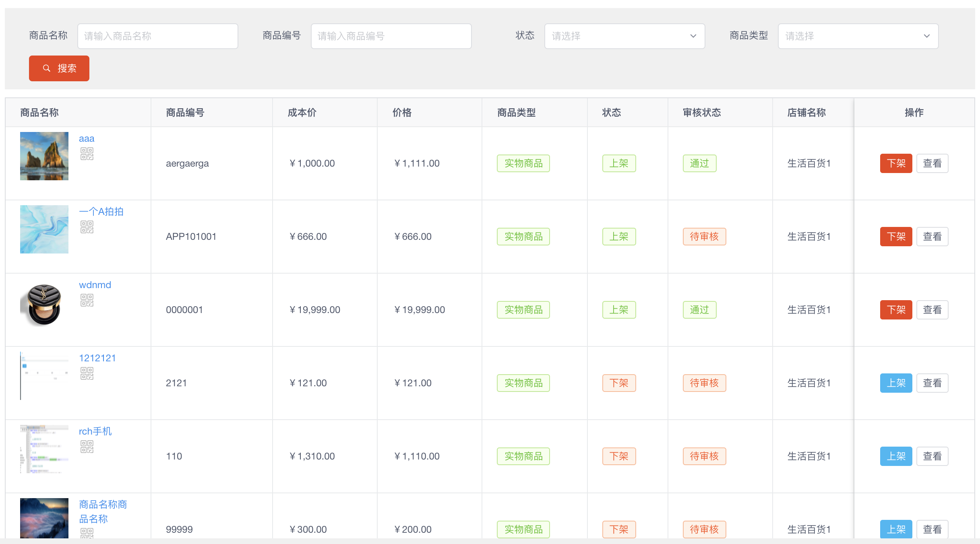The height and width of the screenshot is (544, 980).
Task: Show QR code for product 1212121
Action: pyautogui.click(x=87, y=373)
